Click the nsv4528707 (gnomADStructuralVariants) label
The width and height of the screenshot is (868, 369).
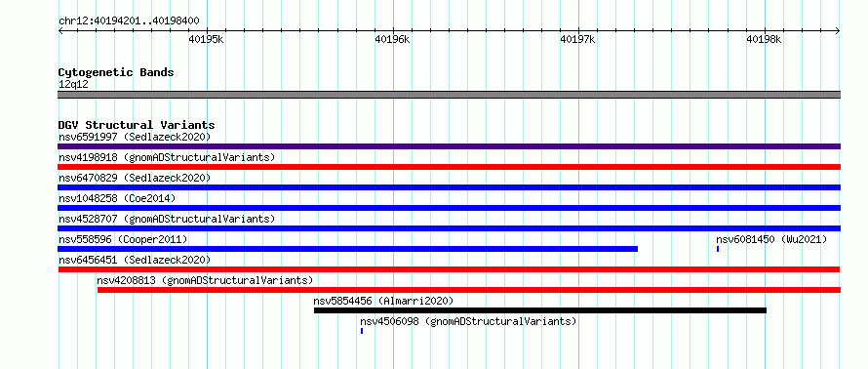point(167,219)
